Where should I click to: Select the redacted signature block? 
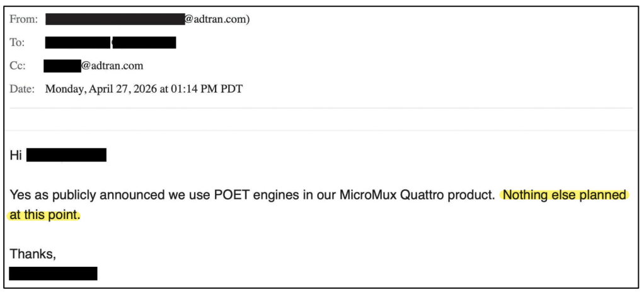53,274
